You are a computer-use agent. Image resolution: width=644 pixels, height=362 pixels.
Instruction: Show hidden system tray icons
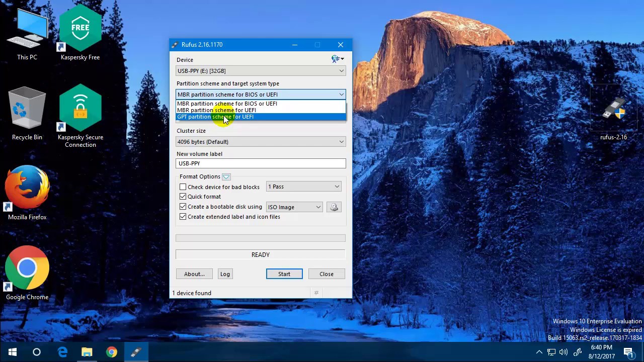(539, 352)
